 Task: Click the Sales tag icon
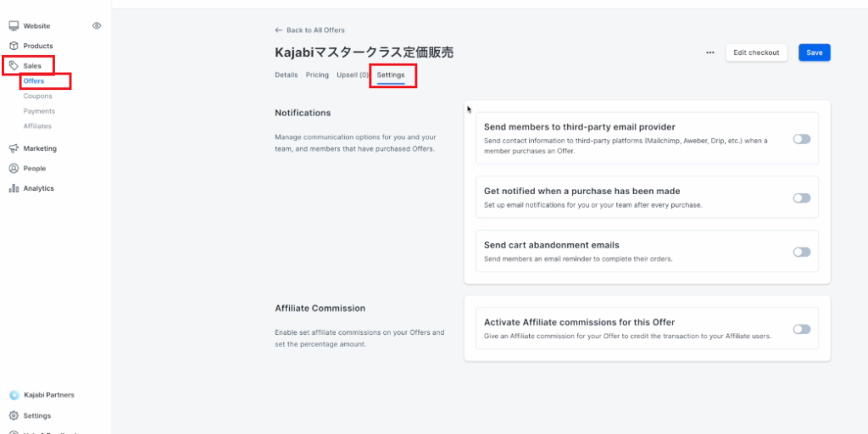click(14, 66)
